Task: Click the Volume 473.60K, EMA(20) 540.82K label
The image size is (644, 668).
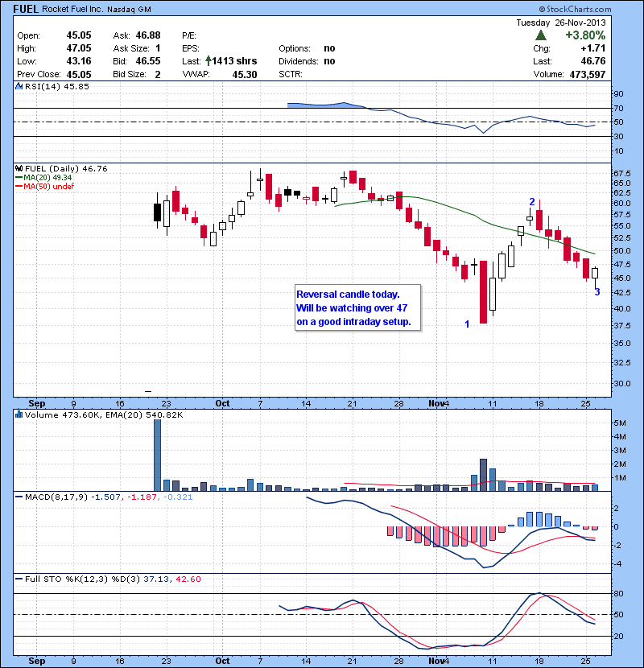Action: pos(104,414)
